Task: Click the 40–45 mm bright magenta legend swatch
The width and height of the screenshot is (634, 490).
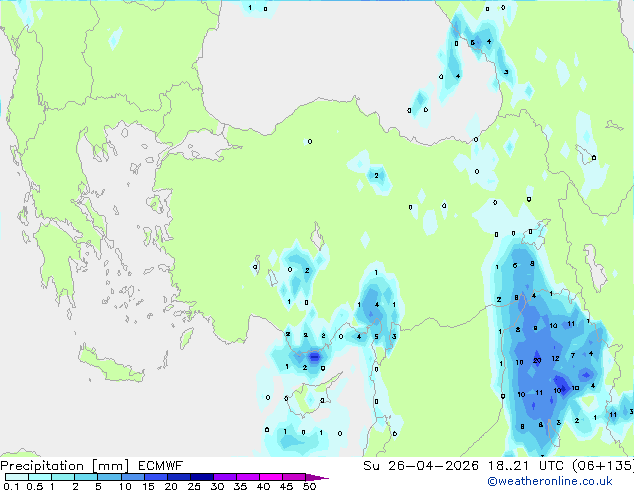Action: click(x=271, y=477)
